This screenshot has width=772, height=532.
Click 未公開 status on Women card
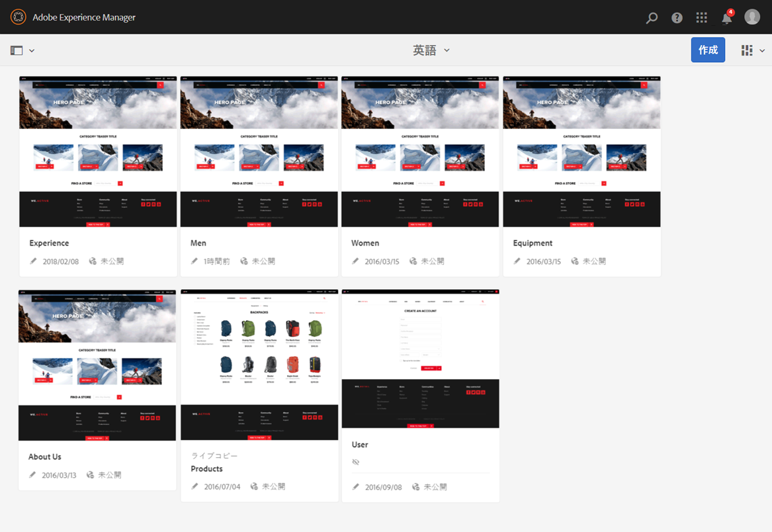[x=433, y=261]
